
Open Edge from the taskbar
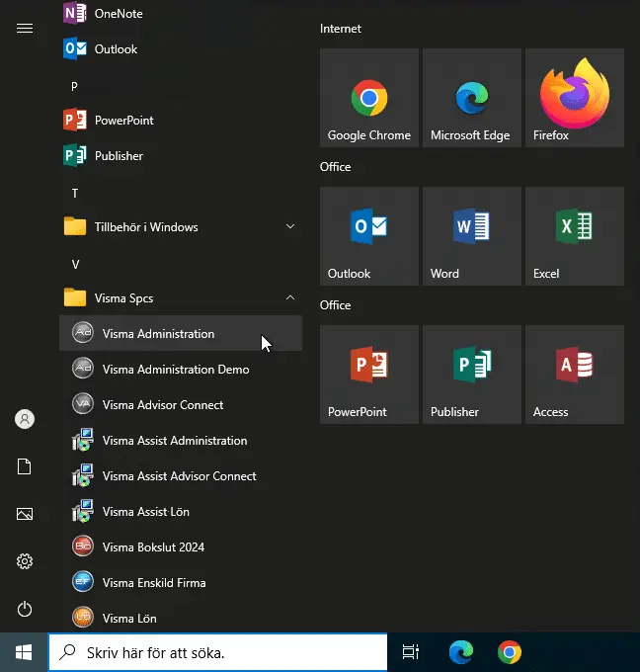tap(461, 652)
